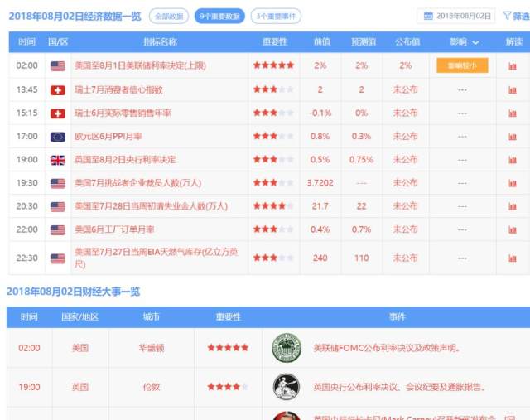Click Federal Reserve seal in FOMC event
Screen dimensions: 530x420
click(287, 348)
